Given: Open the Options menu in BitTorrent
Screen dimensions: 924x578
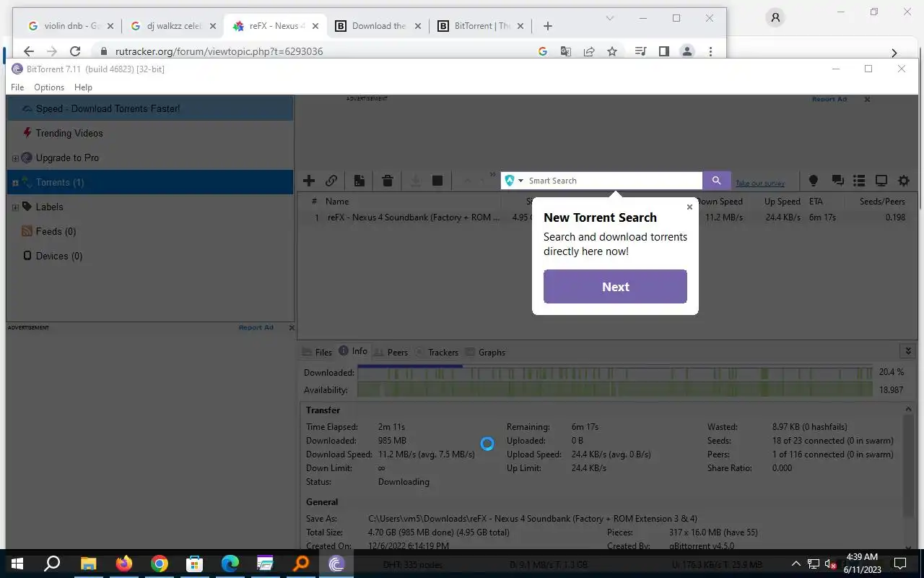Looking at the screenshot, I should pyautogui.click(x=49, y=87).
